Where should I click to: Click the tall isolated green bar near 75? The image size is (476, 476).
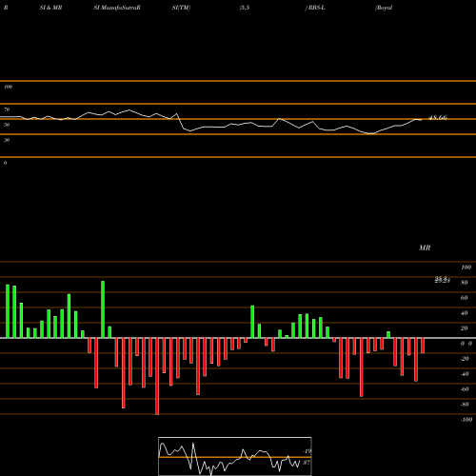103,309
